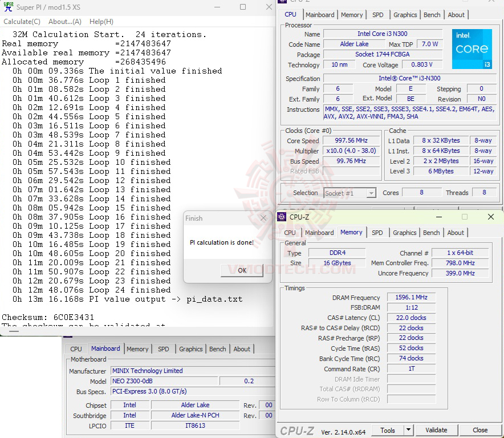Click the Multiplier value x10.0 (4.0 - 38.0)
The width and height of the screenshot is (504, 438).
pos(351,151)
